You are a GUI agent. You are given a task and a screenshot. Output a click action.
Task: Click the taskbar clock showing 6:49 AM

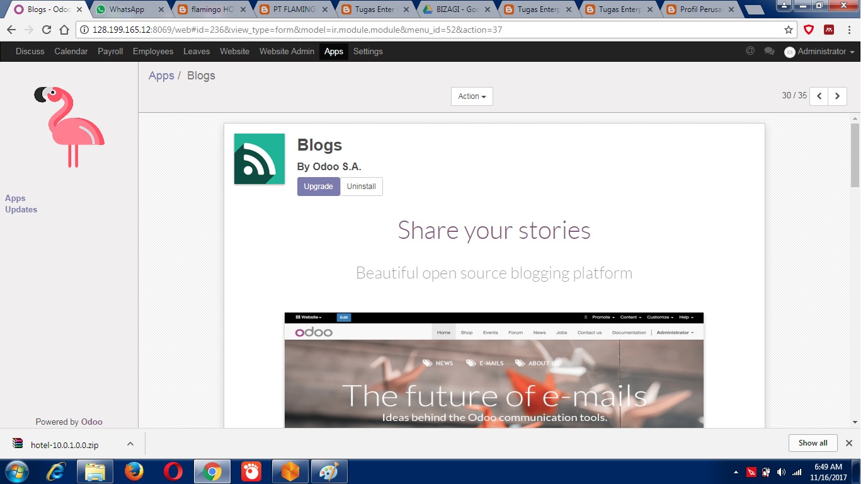(828, 472)
